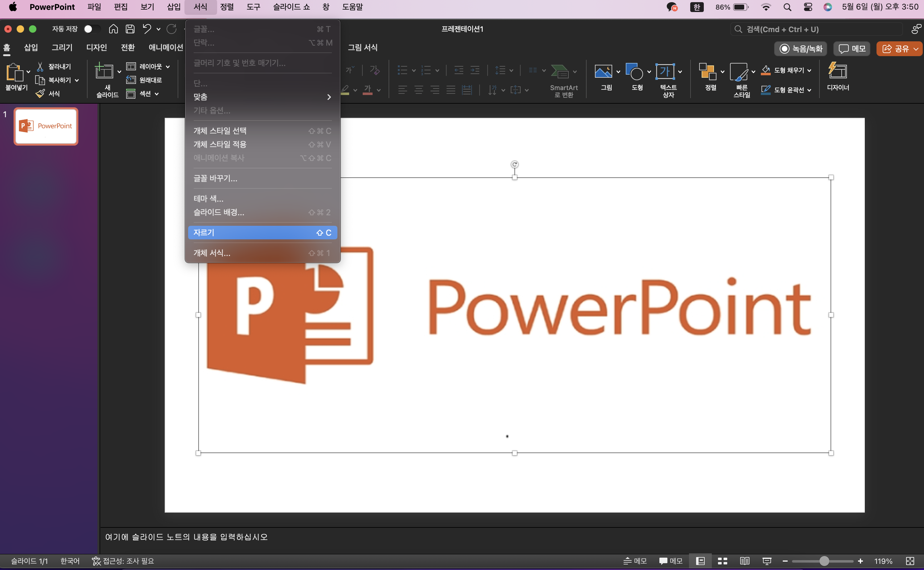Open macOS Control Center icon
Image resolution: width=924 pixels, height=570 pixels.
[808, 7]
